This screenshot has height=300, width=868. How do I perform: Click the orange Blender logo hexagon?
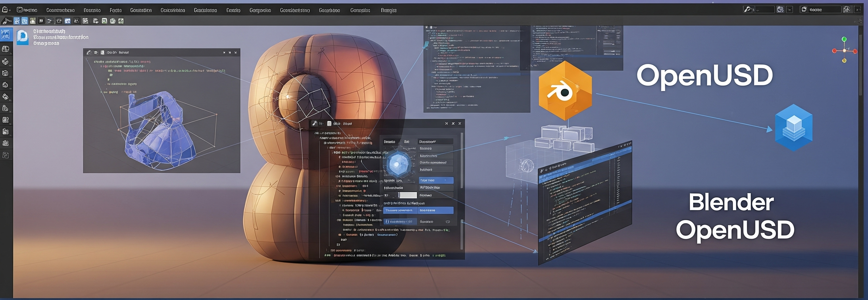pos(565,90)
